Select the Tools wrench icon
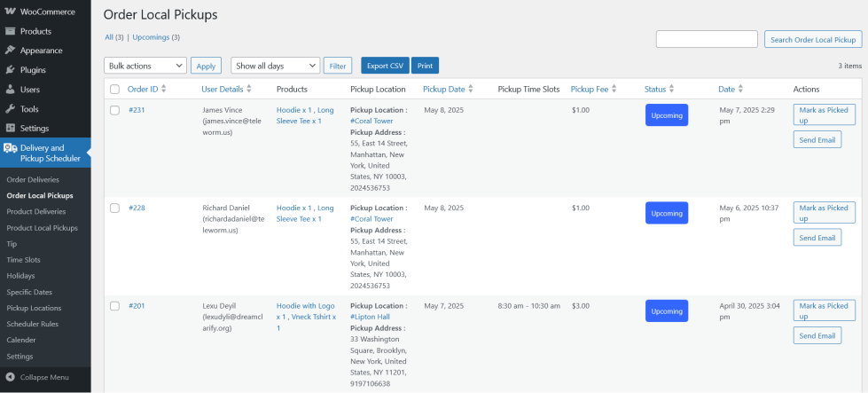 tap(10, 109)
